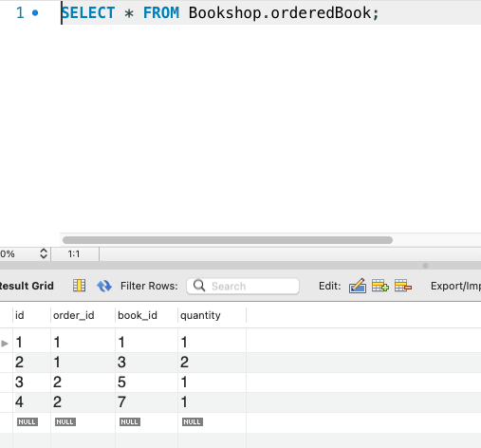This screenshot has height=448, width=481.
Task: Toggle the wrap cell content grid icon
Action: [79, 286]
